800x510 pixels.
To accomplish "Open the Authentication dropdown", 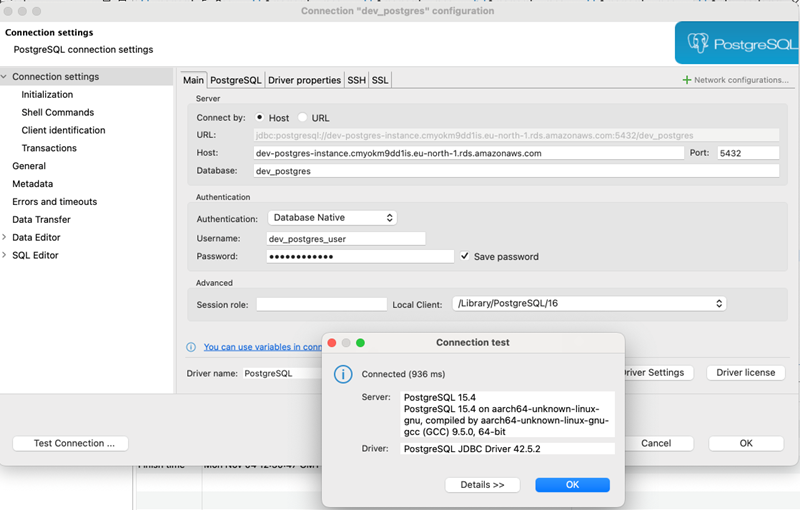I will (332, 218).
